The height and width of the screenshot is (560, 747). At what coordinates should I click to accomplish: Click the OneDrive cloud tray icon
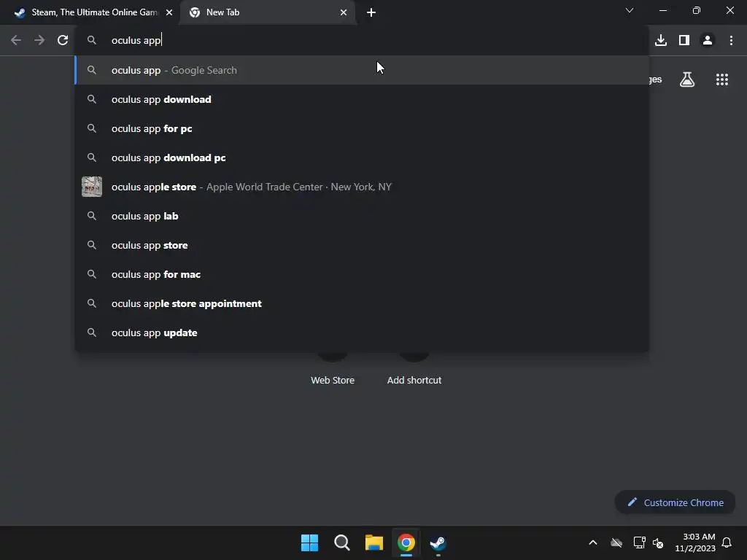click(616, 542)
